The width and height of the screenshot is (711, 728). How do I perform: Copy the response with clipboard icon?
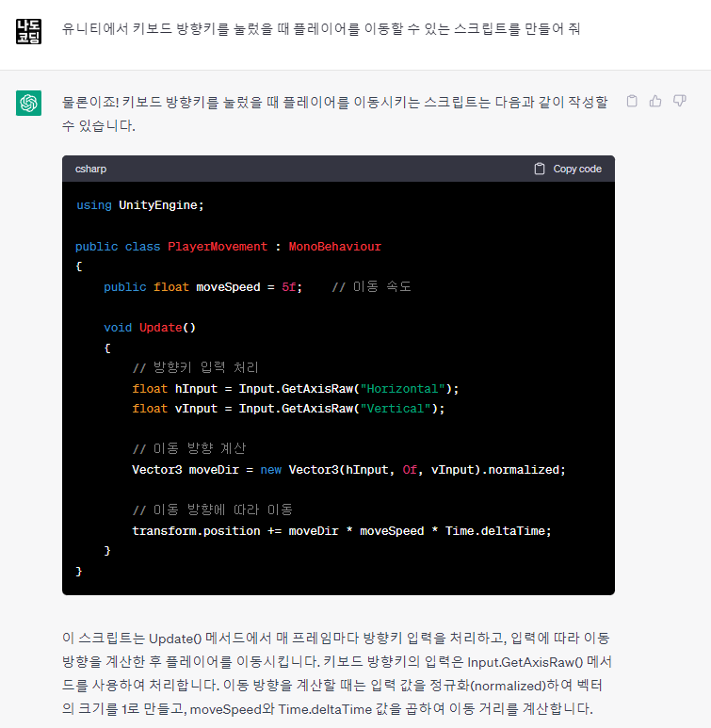coord(632,101)
